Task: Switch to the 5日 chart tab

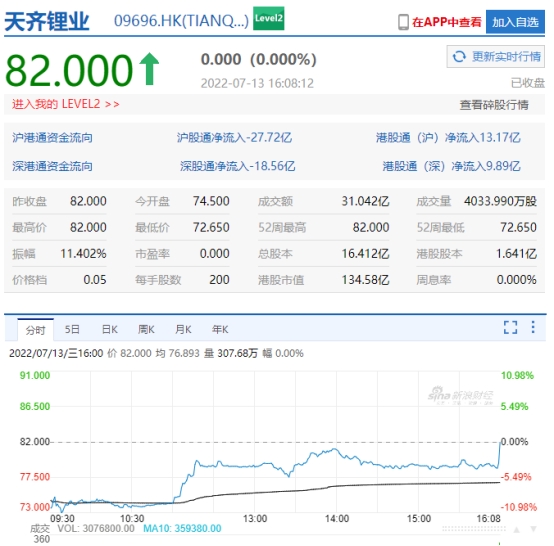Action: pos(72,329)
